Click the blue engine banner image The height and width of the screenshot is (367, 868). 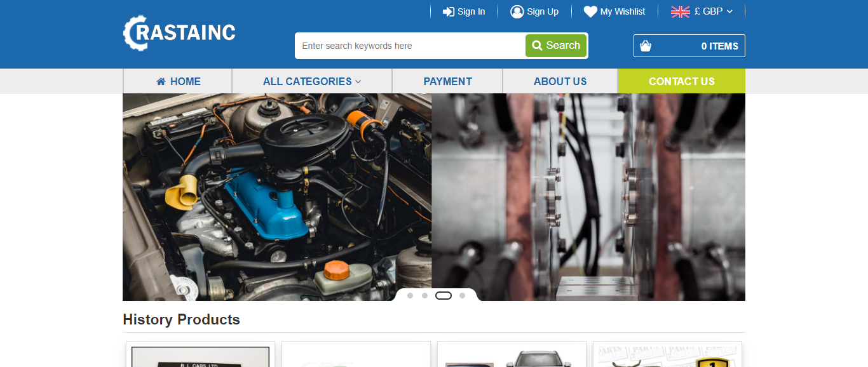coord(277,190)
